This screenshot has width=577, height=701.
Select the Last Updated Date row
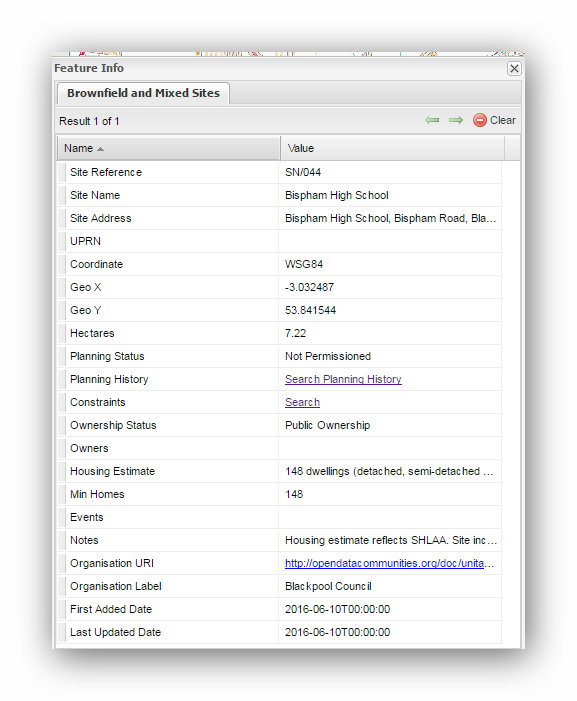coord(279,632)
